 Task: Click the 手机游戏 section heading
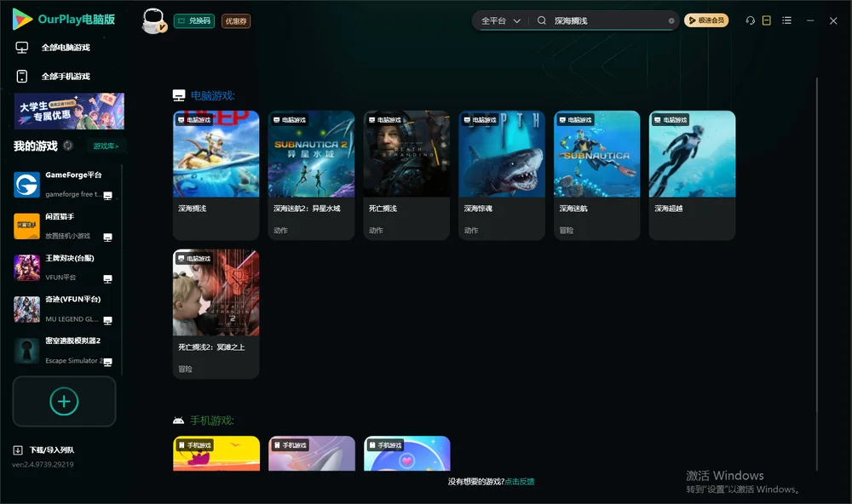[x=212, y=421]
